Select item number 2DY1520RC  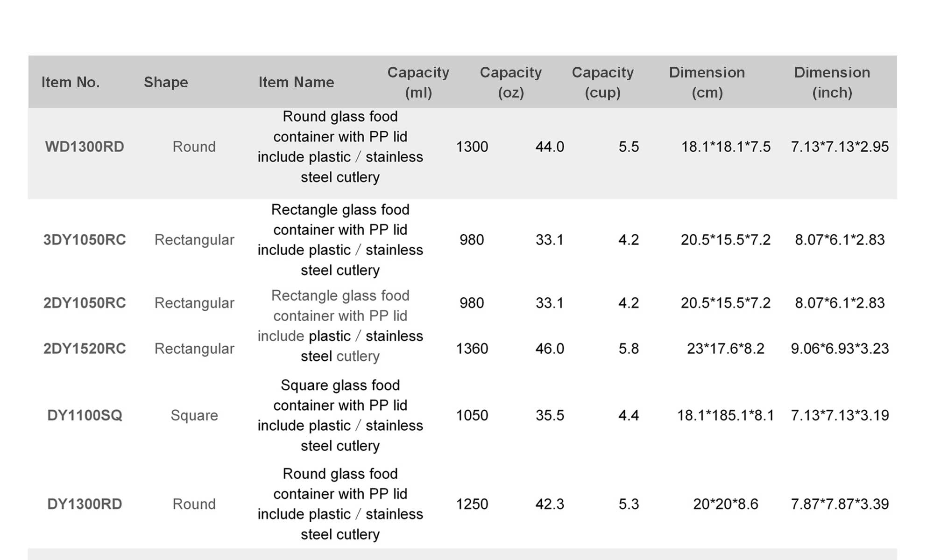(x=85, y=349)
